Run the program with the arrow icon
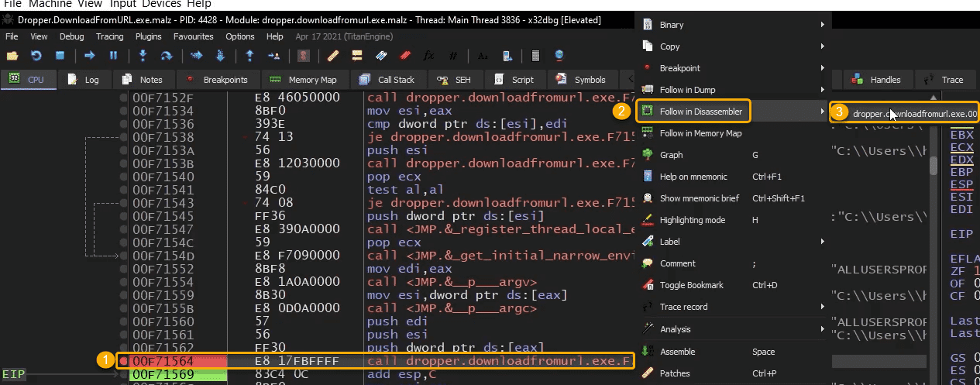This screenshot has height=385, width=980. [90, 56]
